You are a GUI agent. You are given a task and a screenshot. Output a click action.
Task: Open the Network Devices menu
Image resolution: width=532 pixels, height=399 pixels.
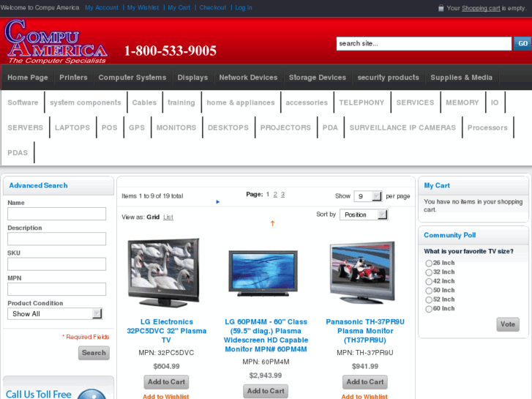click(x=248, y=78)
